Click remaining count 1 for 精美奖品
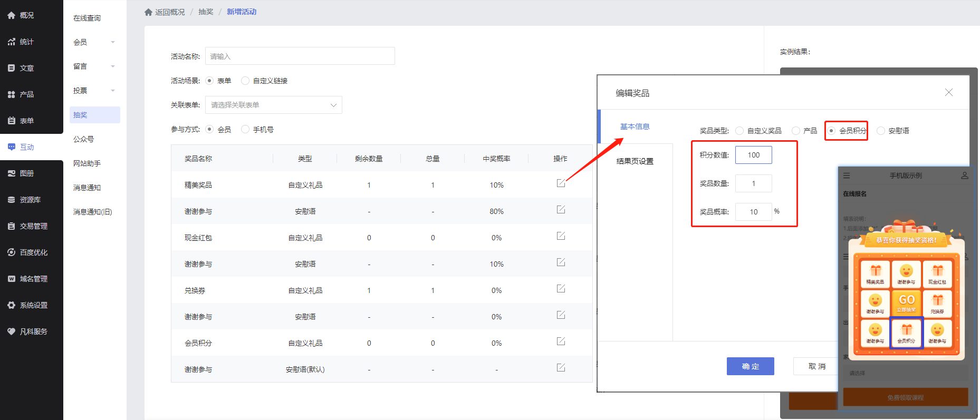Screen dimensions: 980x420 click(x=369, y=185)
